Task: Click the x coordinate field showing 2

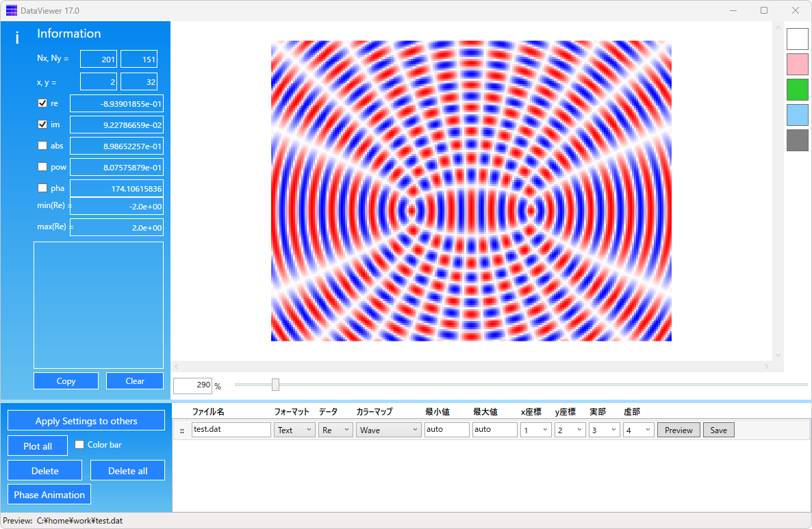Action: pyautogui.click(x=99, y=81)
